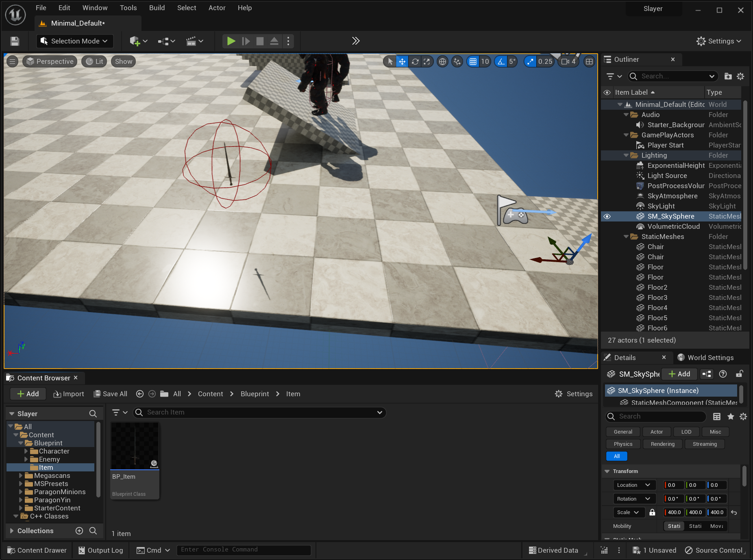Open the Lit view mode menu
The height and width of the screenshot is (560, 753).
[94, 61]
